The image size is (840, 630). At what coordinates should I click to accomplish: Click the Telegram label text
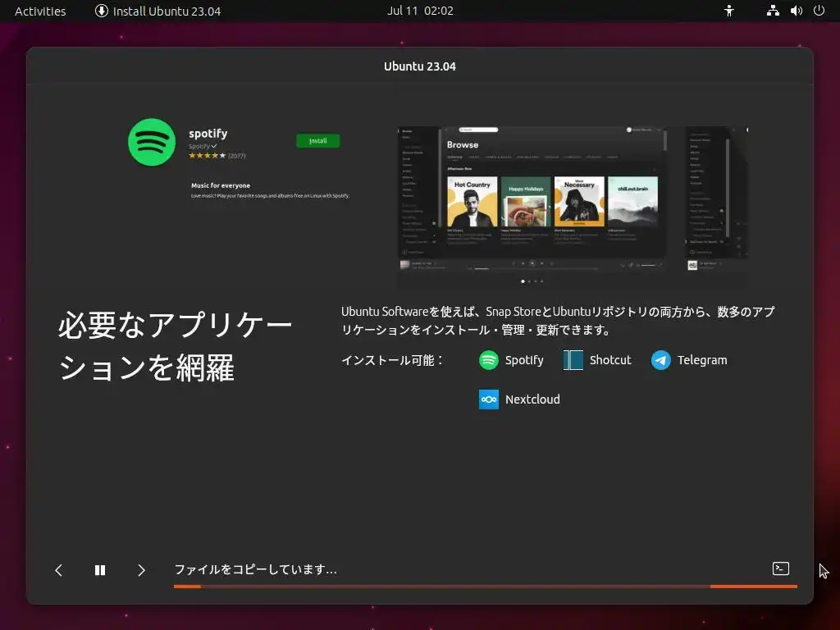[x=702, y=360]
